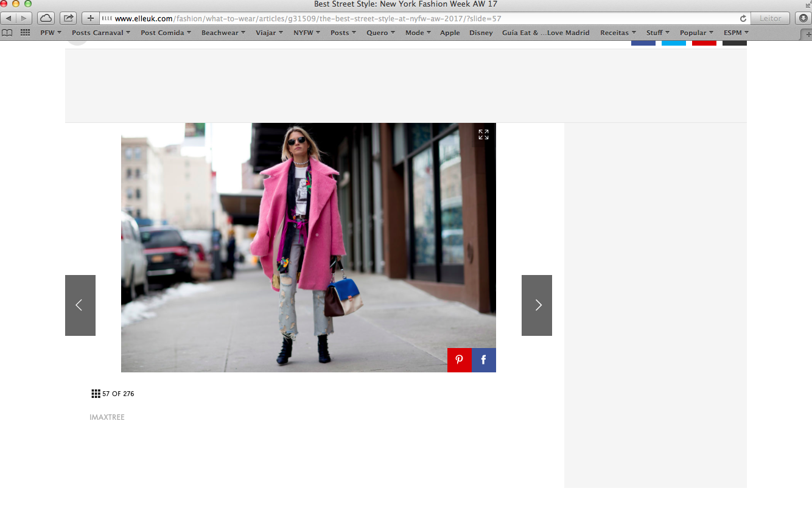Open the Downloads arrow icon
Screen dimensions: 812x505
click(x=803, y=18)
